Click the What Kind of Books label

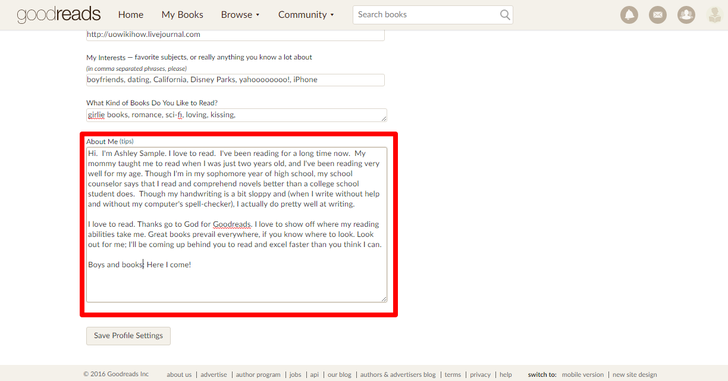point(152,103)
